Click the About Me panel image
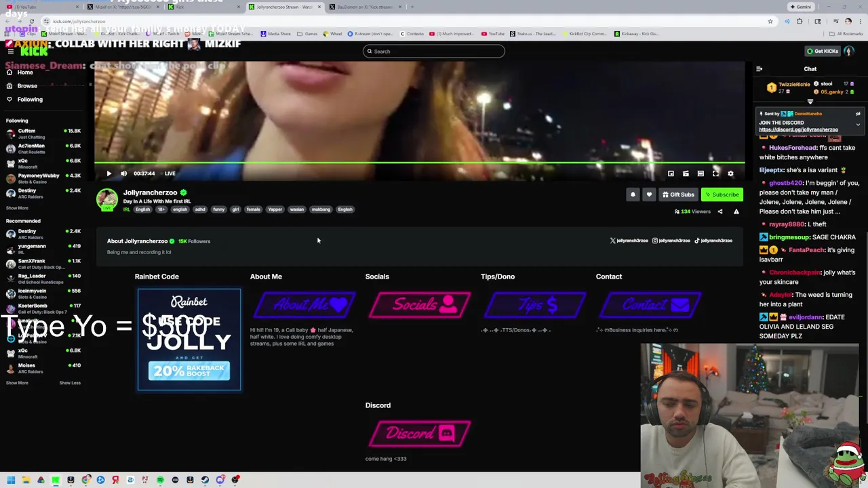The height and width of the screenshot is (488, 868). tap(304, 305)
